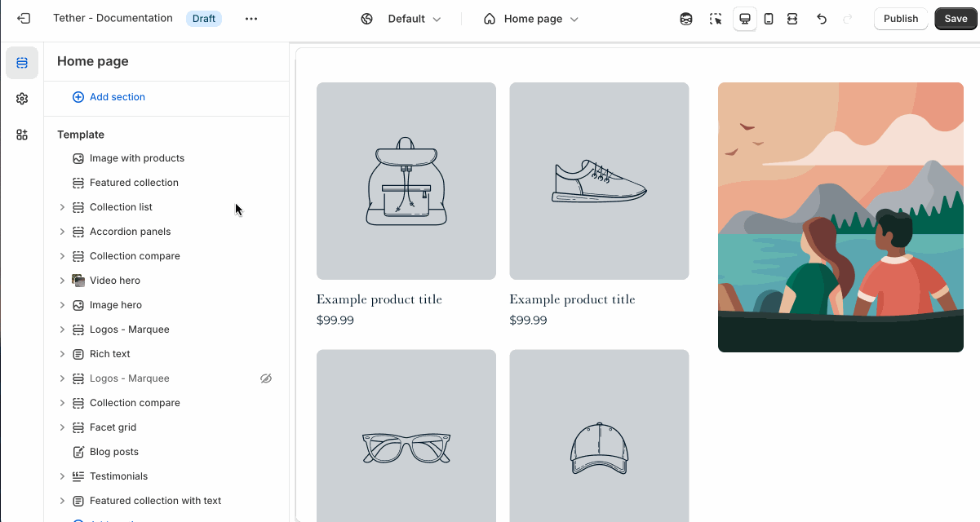980x522 pixels.
Task: Click the cap product placeholder image
Action: pos(599,436)
